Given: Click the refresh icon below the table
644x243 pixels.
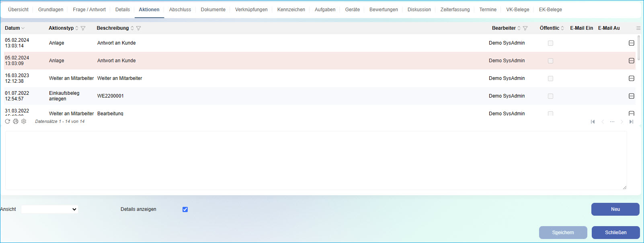Looking at the screenshot, I should [x=8, y=121].
